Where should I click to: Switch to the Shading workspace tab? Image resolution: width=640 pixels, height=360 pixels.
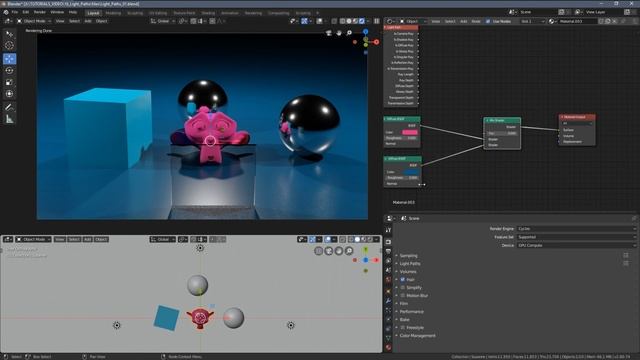208,13
